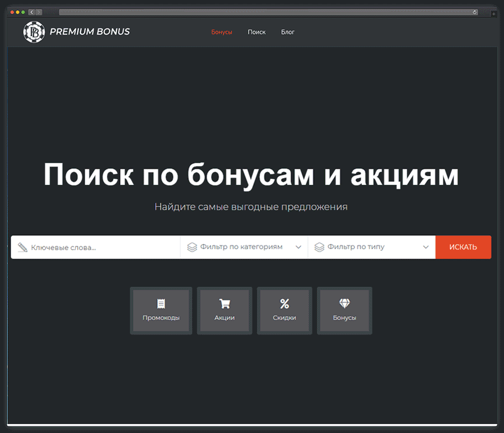Choose the Бонусы diamond tile

click(344, 311)
